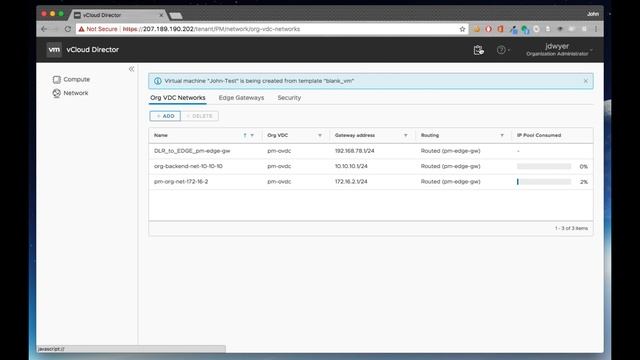
Task: Click the 1 - 3 of 3 items footer text
Action: [x=571, y=229]
